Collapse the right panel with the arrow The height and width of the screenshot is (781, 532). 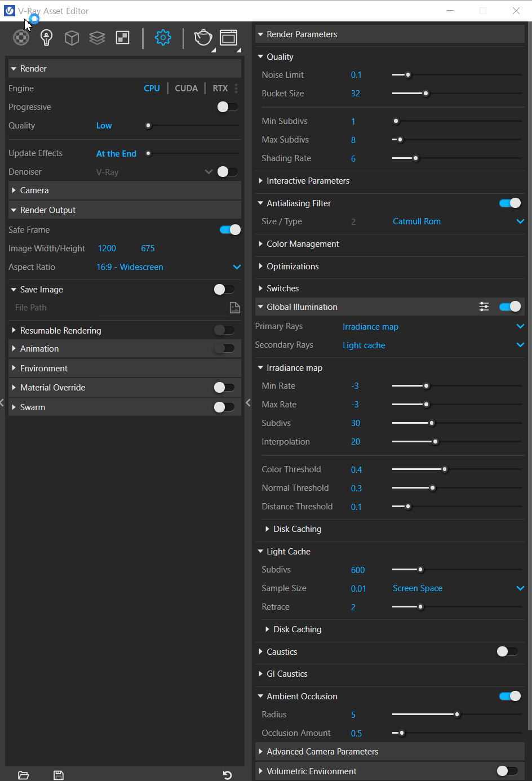(248, 402)
